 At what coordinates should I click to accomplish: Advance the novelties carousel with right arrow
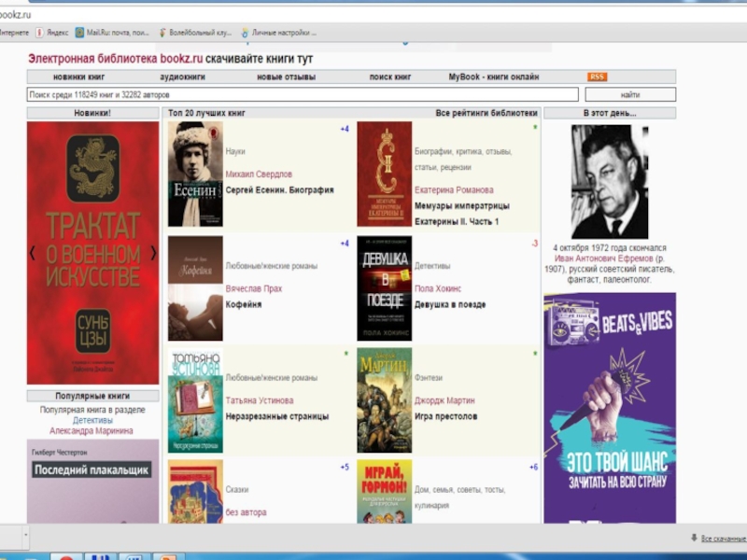click(x=154, y=253)
